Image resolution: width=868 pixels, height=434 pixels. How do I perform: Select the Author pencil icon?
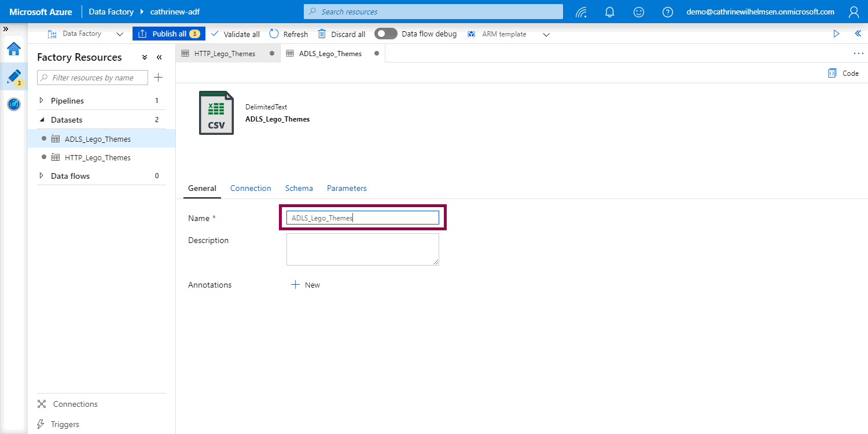pos(14,76)
